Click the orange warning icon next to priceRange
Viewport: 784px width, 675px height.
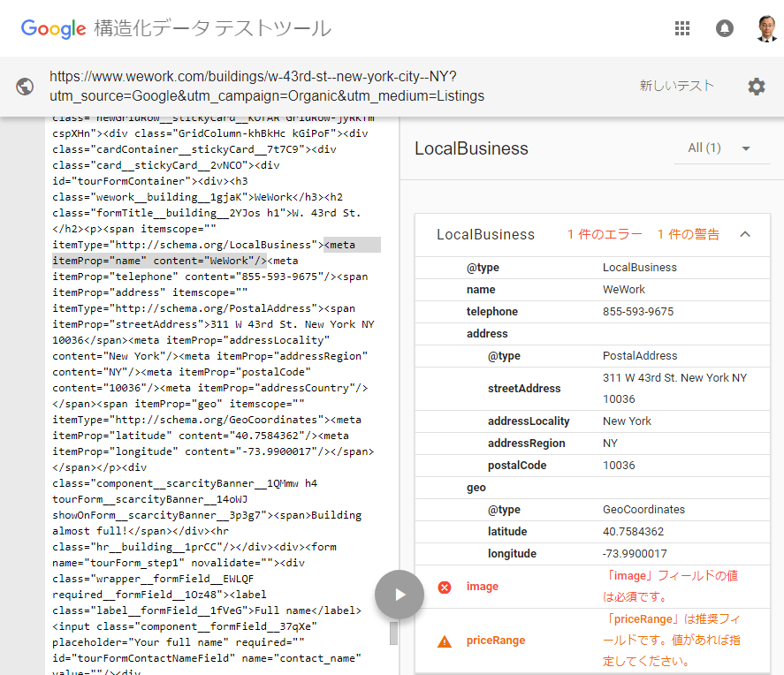[x=444, y=641]
